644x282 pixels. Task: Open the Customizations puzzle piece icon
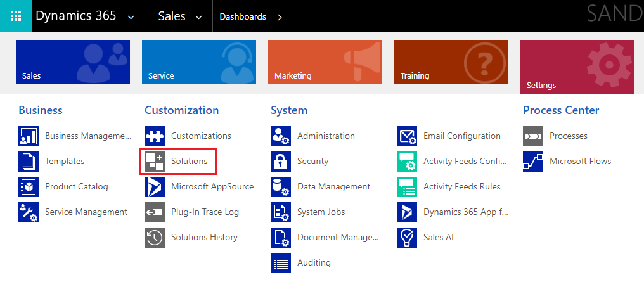click(x=155, y=136)
